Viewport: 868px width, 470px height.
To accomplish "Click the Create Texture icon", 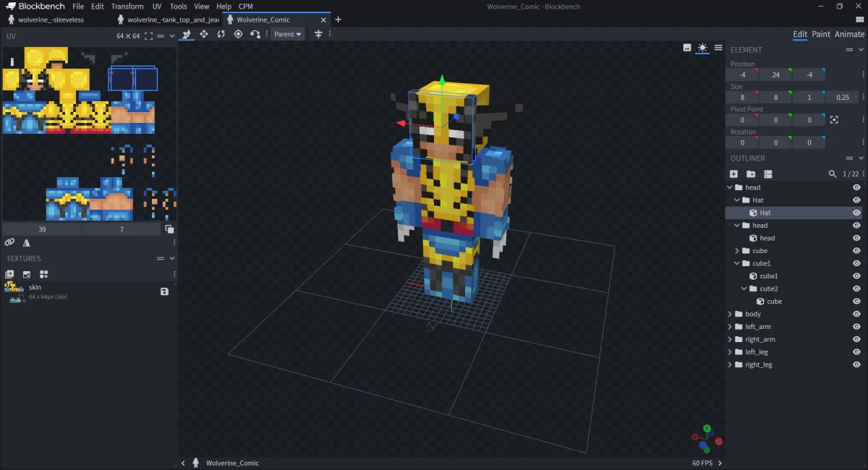I will click(27, 274).
